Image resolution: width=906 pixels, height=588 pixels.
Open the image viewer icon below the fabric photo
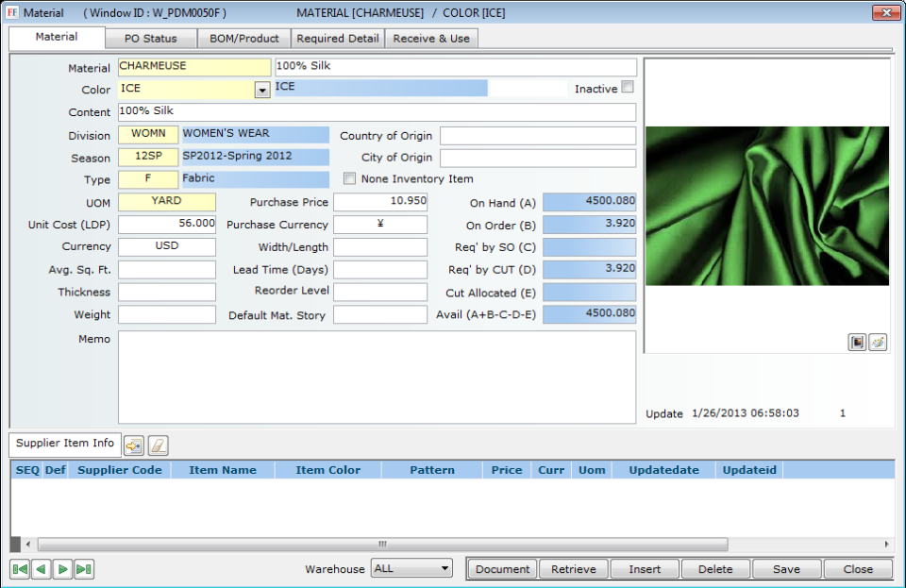click(x=857, y=343)
